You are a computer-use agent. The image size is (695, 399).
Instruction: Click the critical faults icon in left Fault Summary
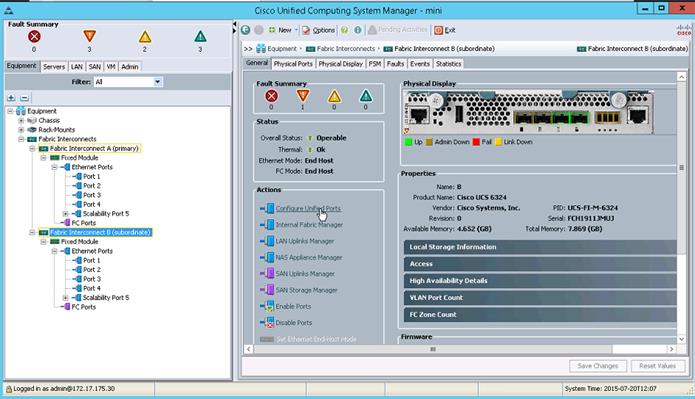[x=34, y=36]
